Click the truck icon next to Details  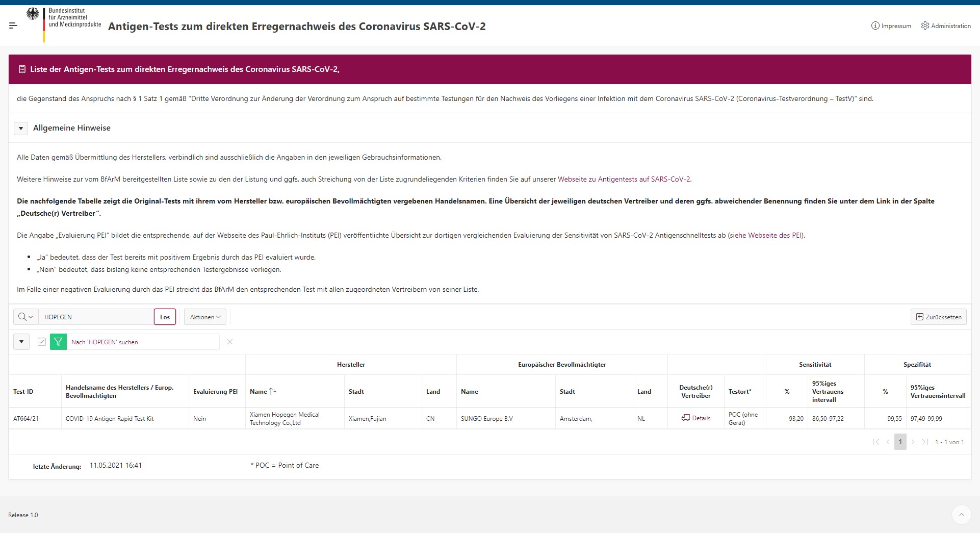685,418
